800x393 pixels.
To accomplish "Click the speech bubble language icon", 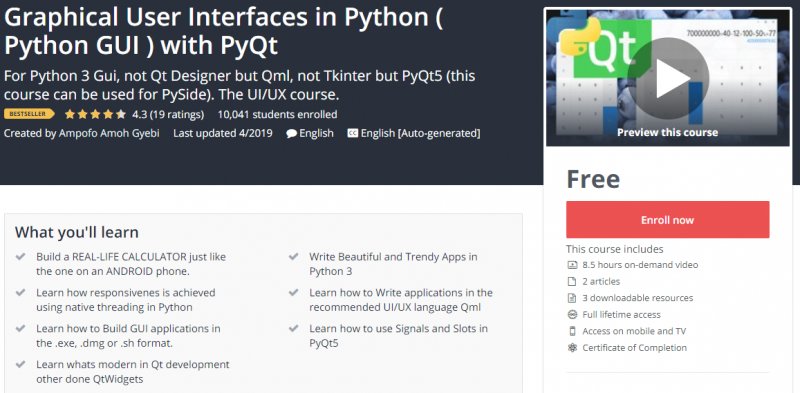I will tap(291, 134).
